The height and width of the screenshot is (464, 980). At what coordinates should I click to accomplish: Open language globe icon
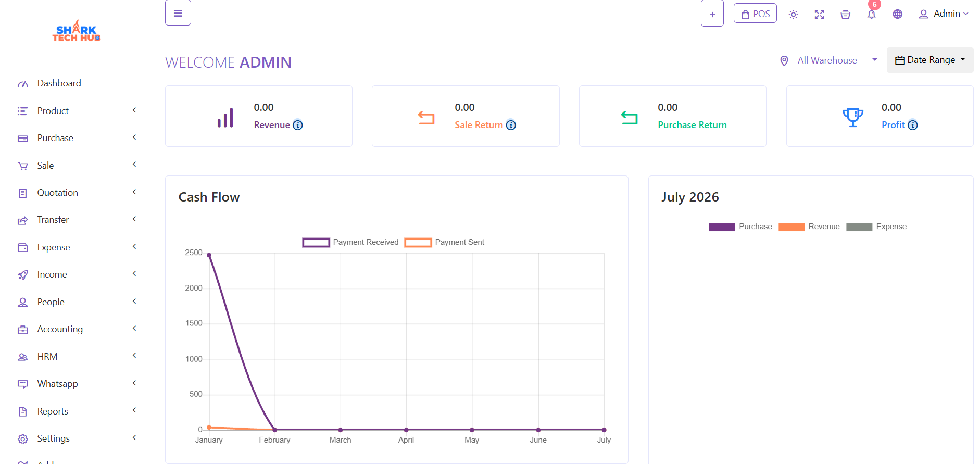pos(897,14)
